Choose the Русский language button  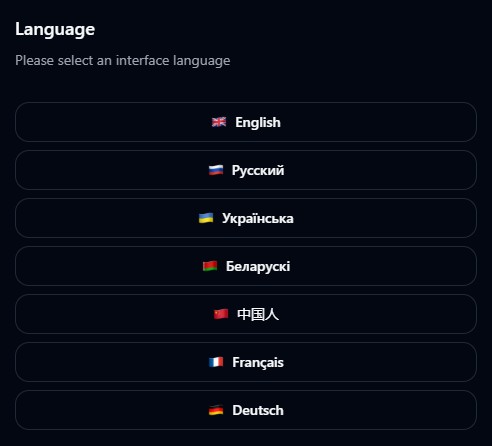246,170
